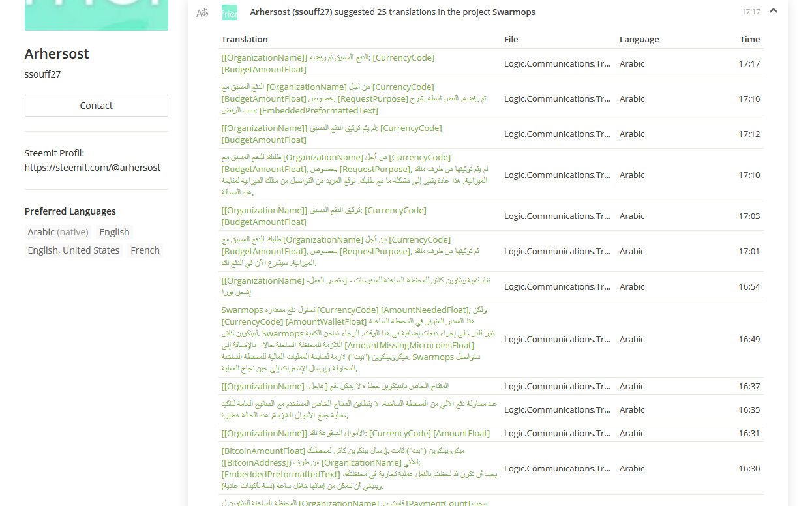812x506 pixels.
Task: Open the translation suggested at 16:54
Action: click(356, 286)
